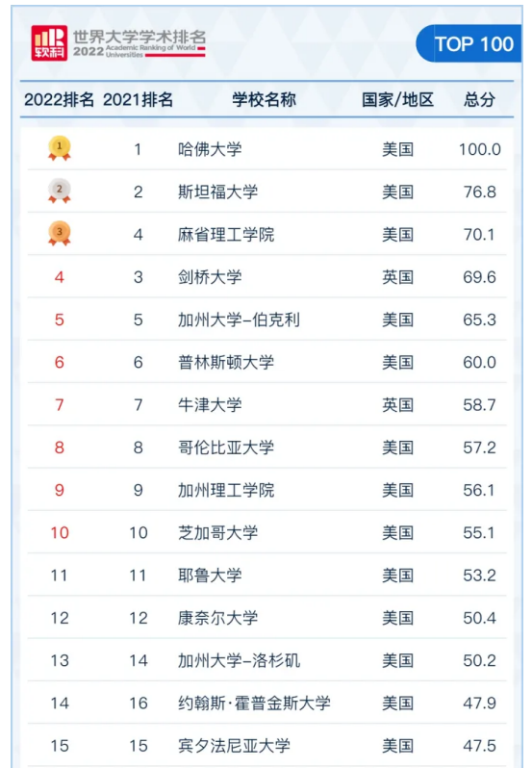Open 剑桥大学 in the ranking list

210,277
